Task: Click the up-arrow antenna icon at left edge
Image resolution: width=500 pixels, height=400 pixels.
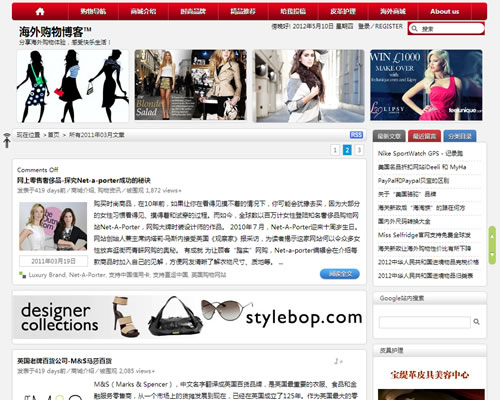Action: (7, 140)
